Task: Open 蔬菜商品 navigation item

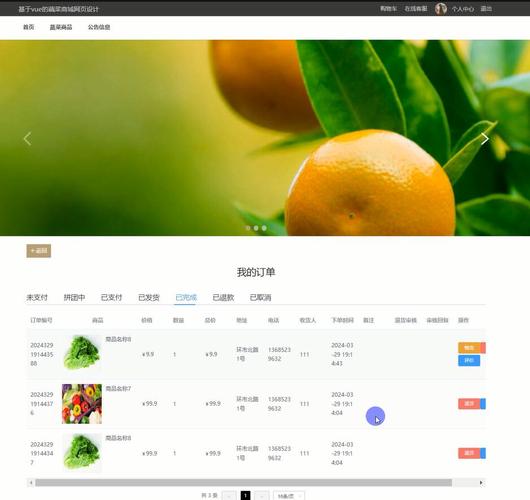Action: [61, 27]
